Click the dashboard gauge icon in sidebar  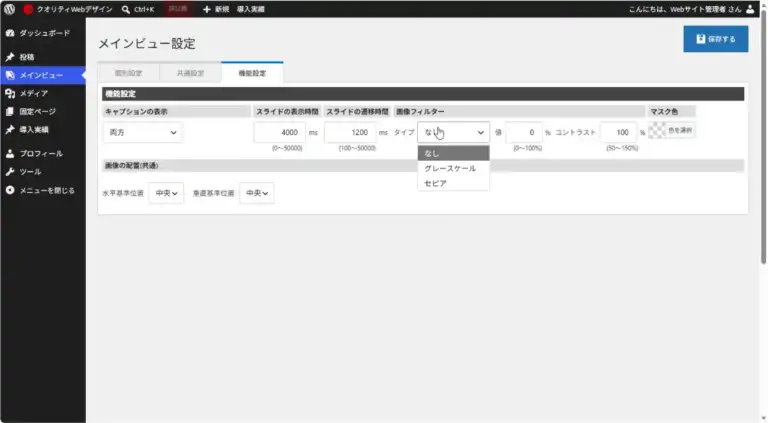[10, 33]
